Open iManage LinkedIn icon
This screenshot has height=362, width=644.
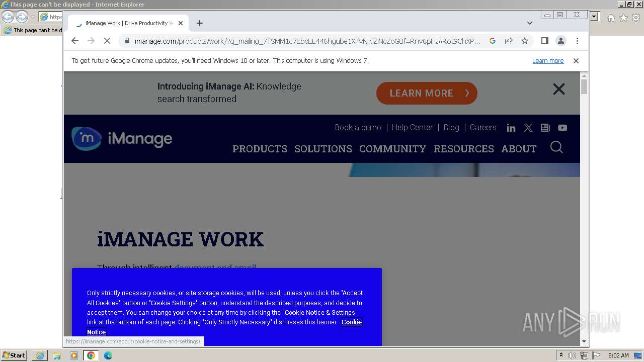(511, 128)
